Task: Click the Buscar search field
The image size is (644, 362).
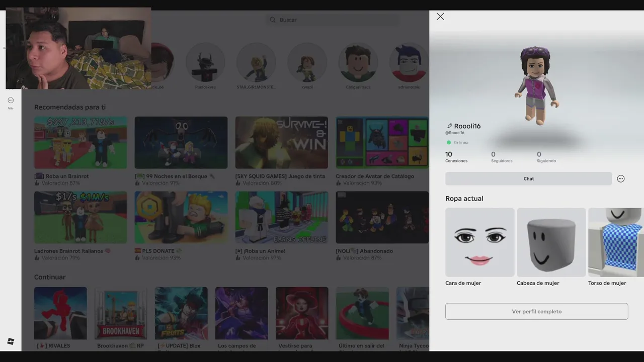Action: (x=333, y=20)
